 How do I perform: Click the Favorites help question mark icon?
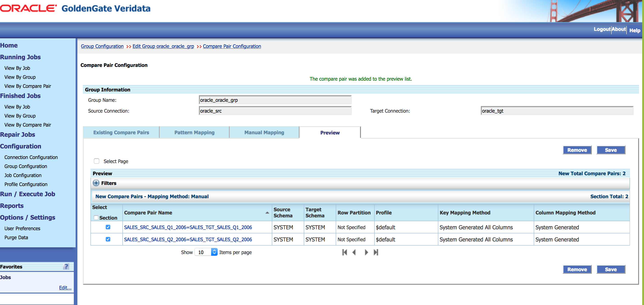click(66, 266)
